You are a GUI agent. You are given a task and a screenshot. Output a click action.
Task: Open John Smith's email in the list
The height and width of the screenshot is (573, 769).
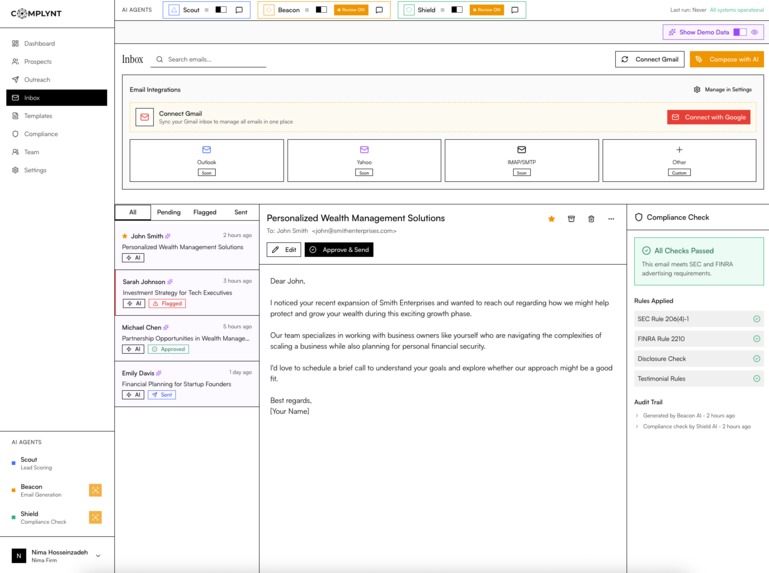(x=187, y=247)
